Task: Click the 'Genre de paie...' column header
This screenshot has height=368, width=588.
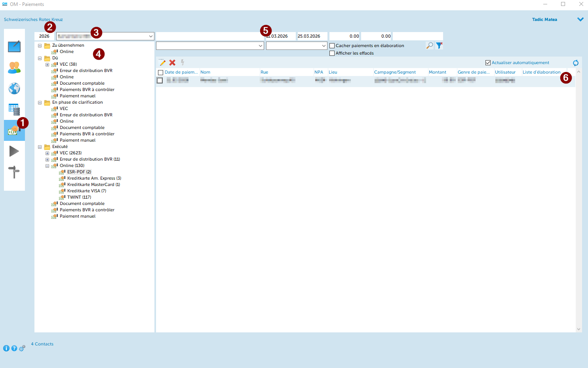Action: pos(474,72)
